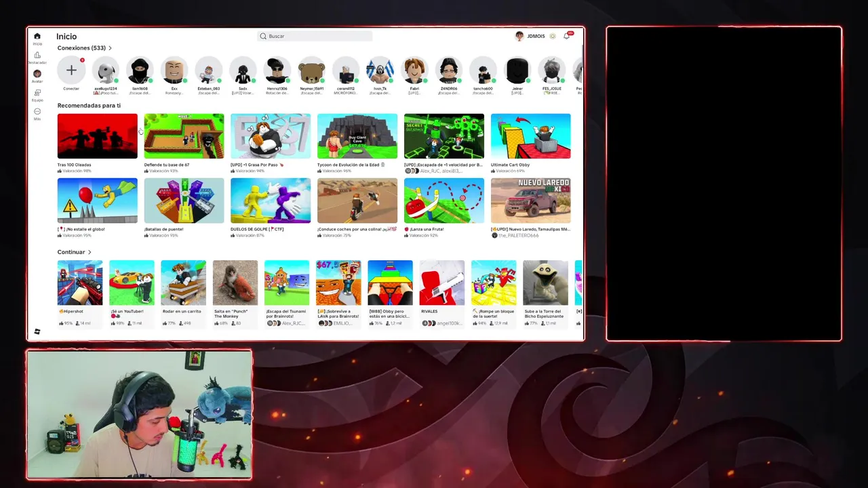The width and height of the screenshot is (868, 488).
Task: Open friend avatar Sadx
Action: pos(243,70)
